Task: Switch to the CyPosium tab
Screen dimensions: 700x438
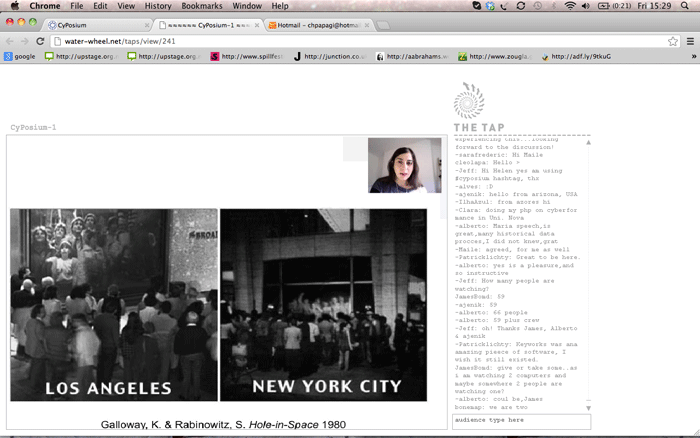Action: pyautogui.click(x=98, y=25)
